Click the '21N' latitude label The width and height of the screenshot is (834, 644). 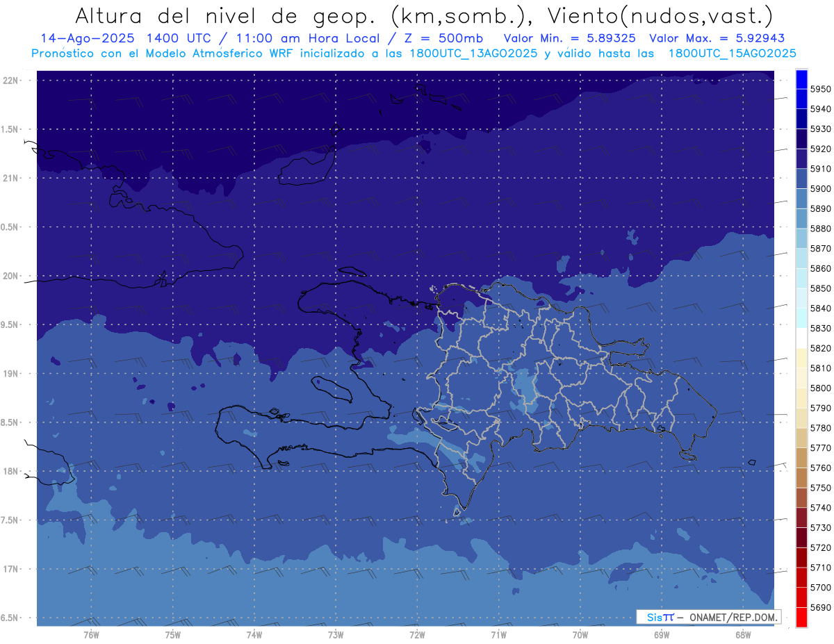click(x=10, y=179)
